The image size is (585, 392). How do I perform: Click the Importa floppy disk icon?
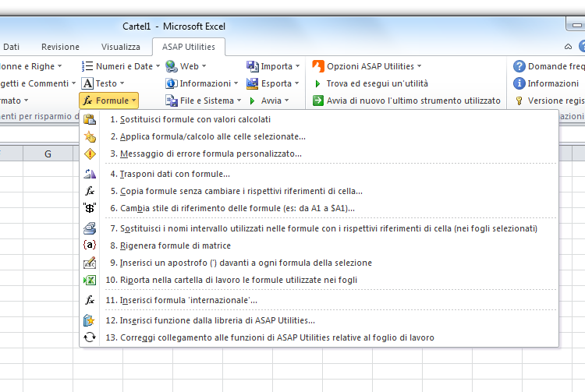point(253,66)
